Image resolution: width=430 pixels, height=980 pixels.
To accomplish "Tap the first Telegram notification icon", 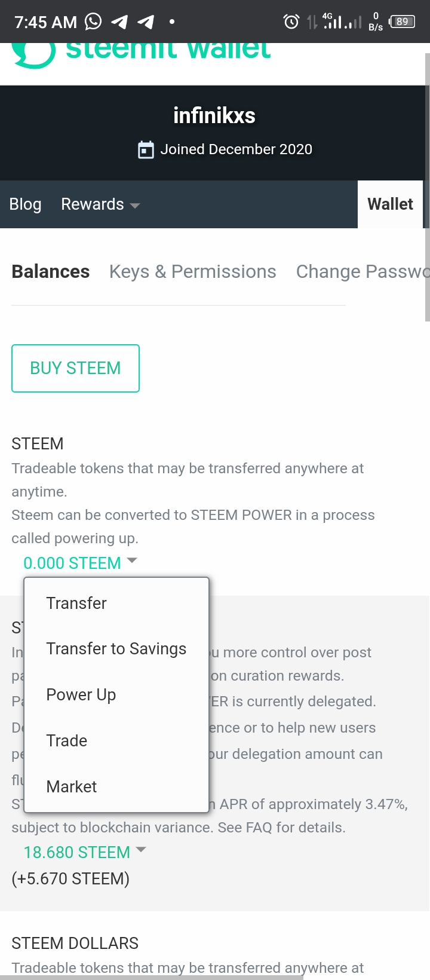I will coord(119,22).
